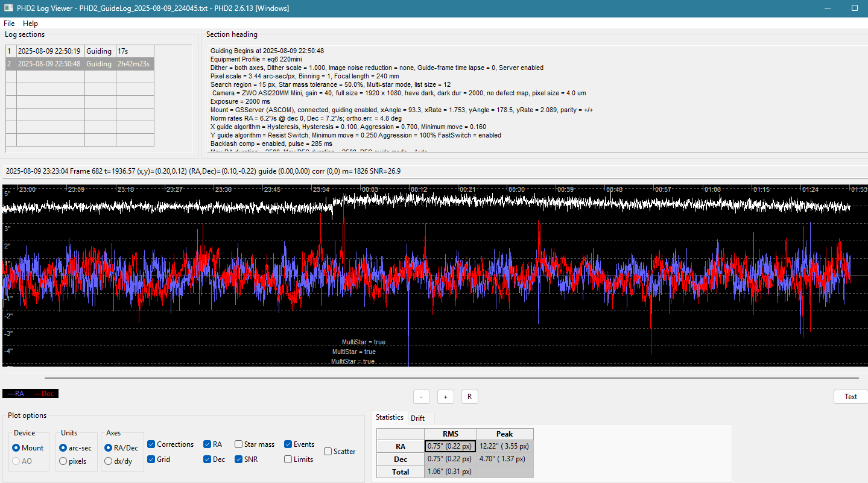Click the Dec row header in statistics

point(401,459)
